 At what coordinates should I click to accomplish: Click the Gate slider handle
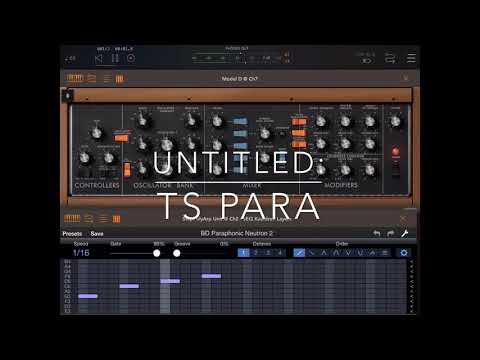coord(156,253)
